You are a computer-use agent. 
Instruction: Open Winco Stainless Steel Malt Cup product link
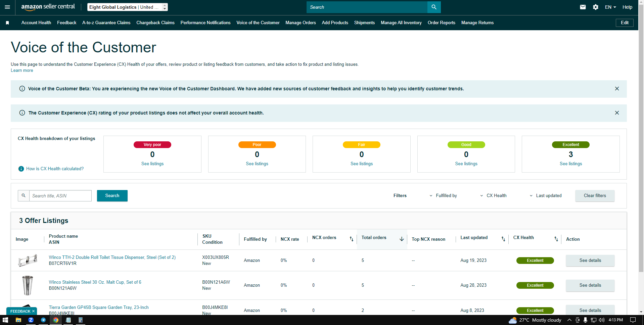(95, 282)
